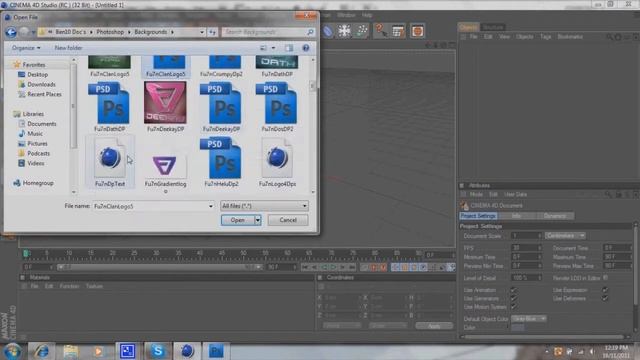Click the snowflake-shaped toolbar icon
The height and width of the screenshot is (360, 640).
coord(344,31)
